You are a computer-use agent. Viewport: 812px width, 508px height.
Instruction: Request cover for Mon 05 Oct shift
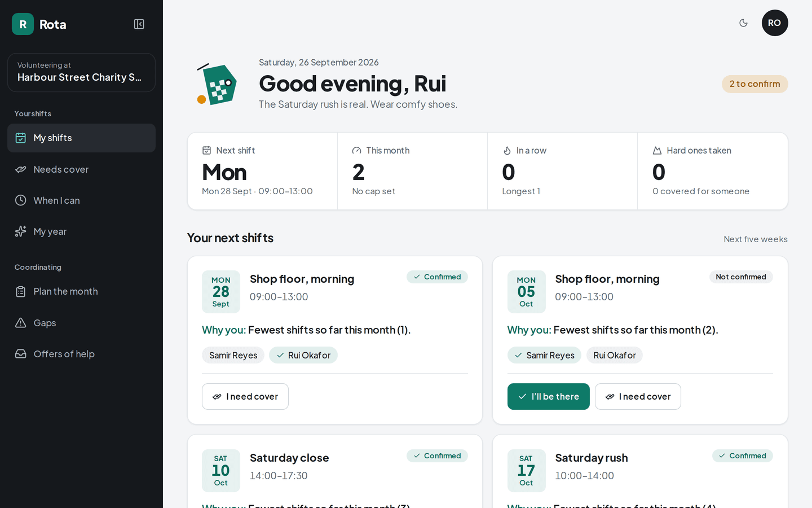click(638, 396)
